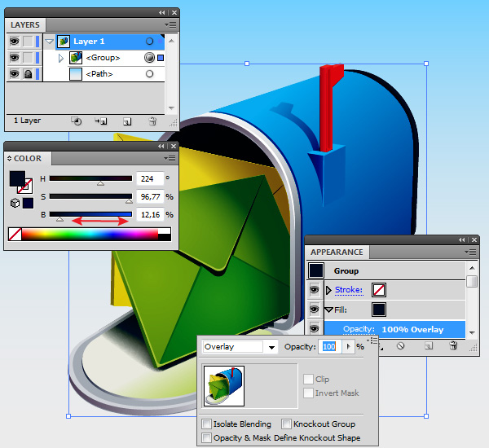The height and width of the screenshot is (448, 489).
Task: Click Create New Sublayer icon
Action: tap(101, 121)
